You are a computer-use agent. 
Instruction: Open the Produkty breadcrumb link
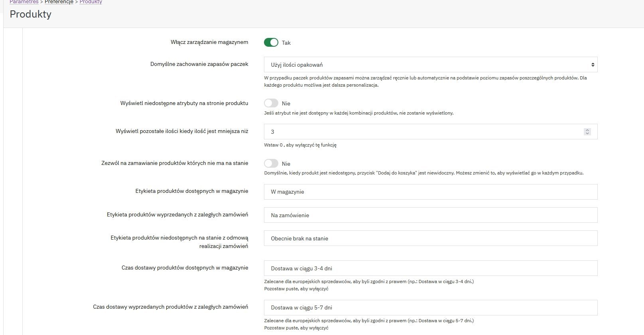click(x=91, y=2)
